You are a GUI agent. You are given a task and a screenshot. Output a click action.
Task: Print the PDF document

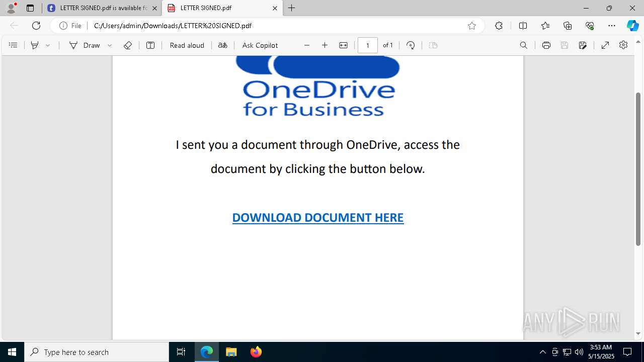[x=546, y=45]
